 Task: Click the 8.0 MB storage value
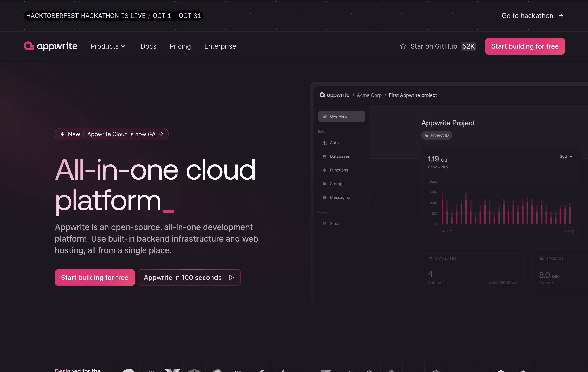pos(549,275)
